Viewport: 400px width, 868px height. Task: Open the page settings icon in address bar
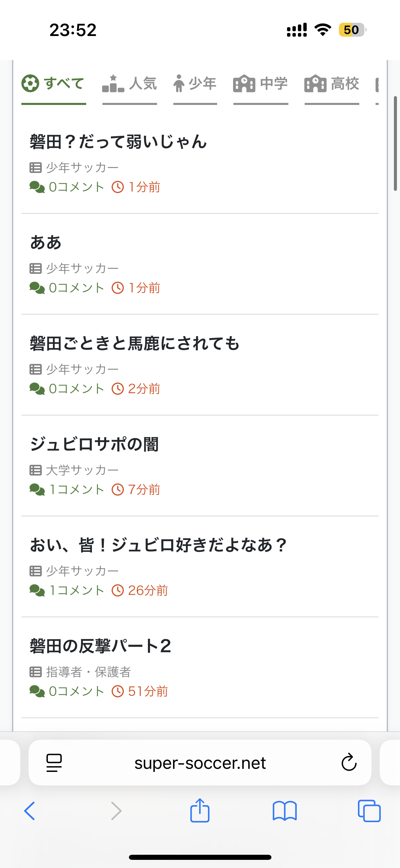click(x=54, y=763)
